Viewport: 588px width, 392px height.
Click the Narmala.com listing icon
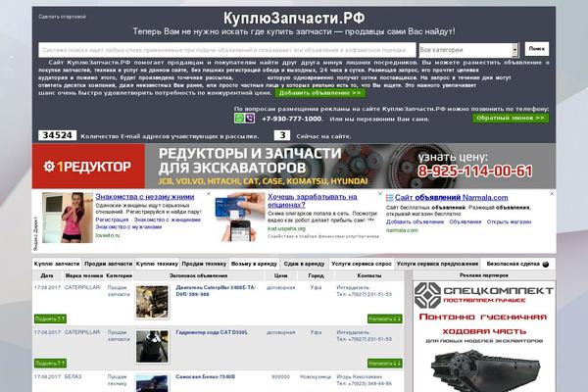point(390,198)
